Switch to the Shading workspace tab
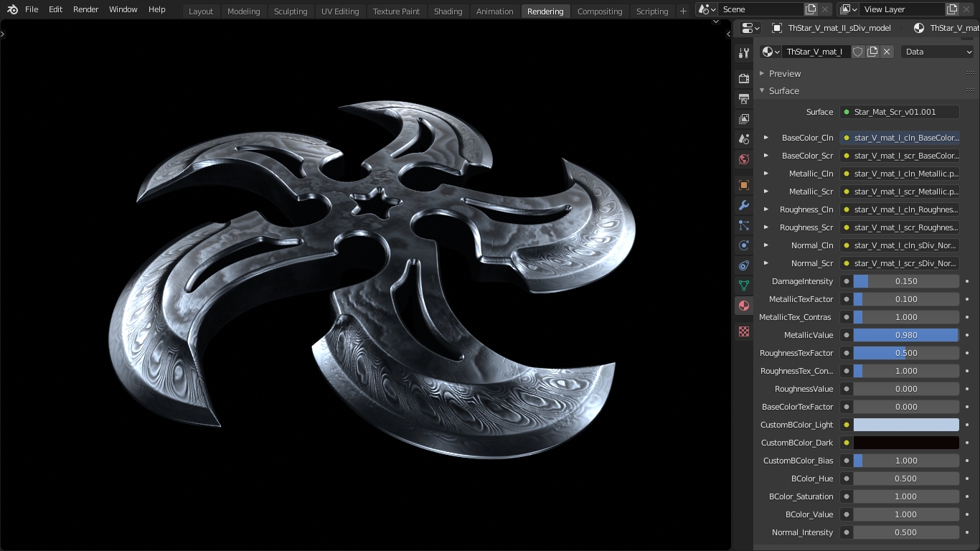Viewport: 980px width, 551px height. pyautogui.click(x=448, y=11)
